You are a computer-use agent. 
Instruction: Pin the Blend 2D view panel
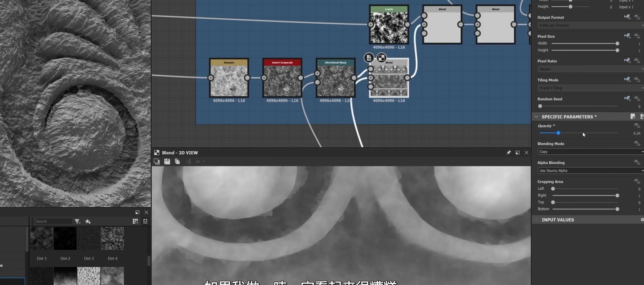coord(508,153)
